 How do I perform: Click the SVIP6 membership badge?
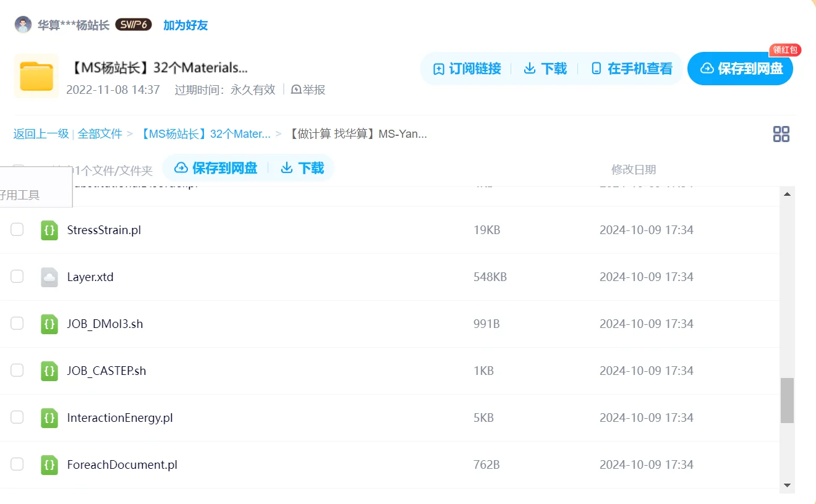(x=134, y=24)
